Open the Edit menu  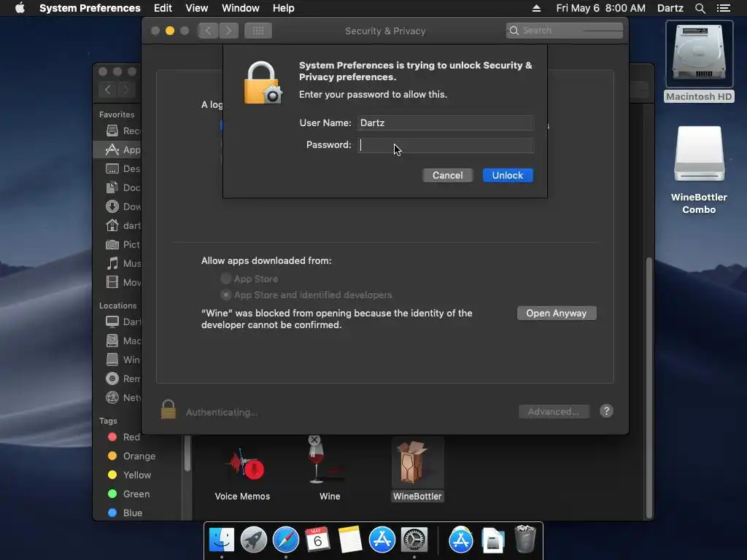[163, 8]
